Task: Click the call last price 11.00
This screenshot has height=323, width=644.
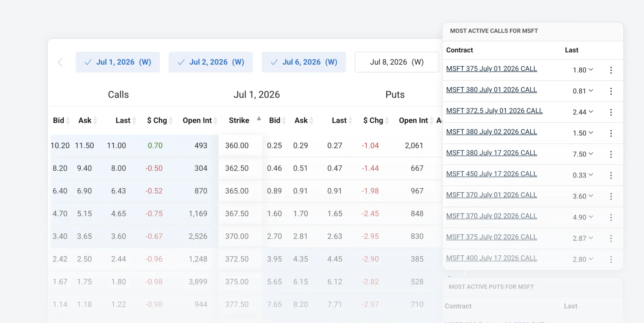Action: click(x=116, y=146)
